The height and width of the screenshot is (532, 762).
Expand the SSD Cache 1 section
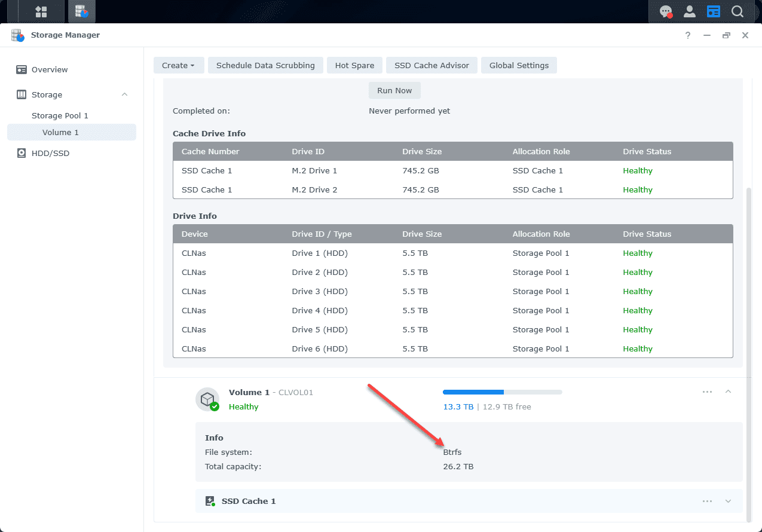[728, 501]
